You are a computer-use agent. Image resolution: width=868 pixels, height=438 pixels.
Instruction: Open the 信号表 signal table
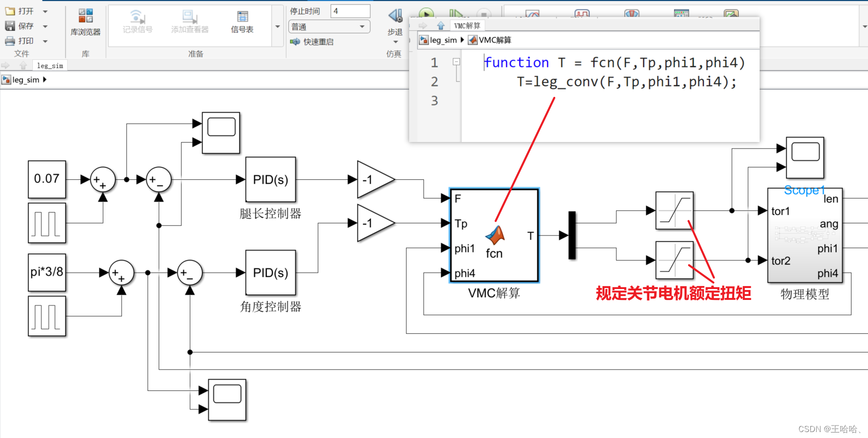(x=242, y=22)
